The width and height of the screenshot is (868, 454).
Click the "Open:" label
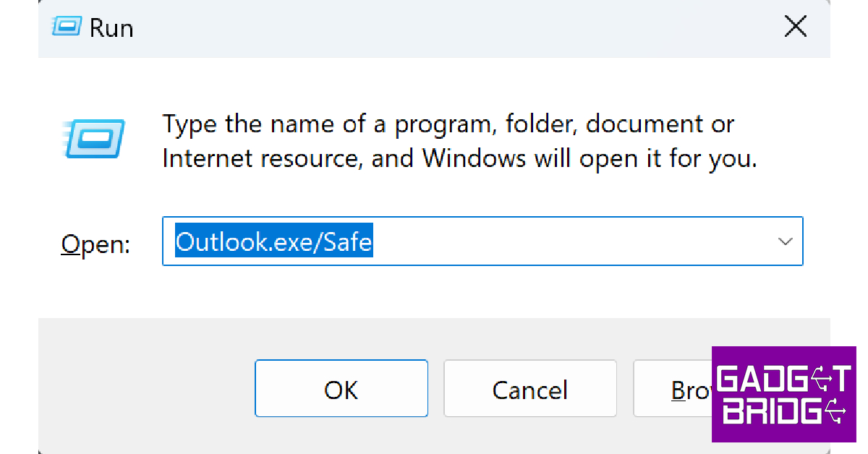tap(95, 244)
